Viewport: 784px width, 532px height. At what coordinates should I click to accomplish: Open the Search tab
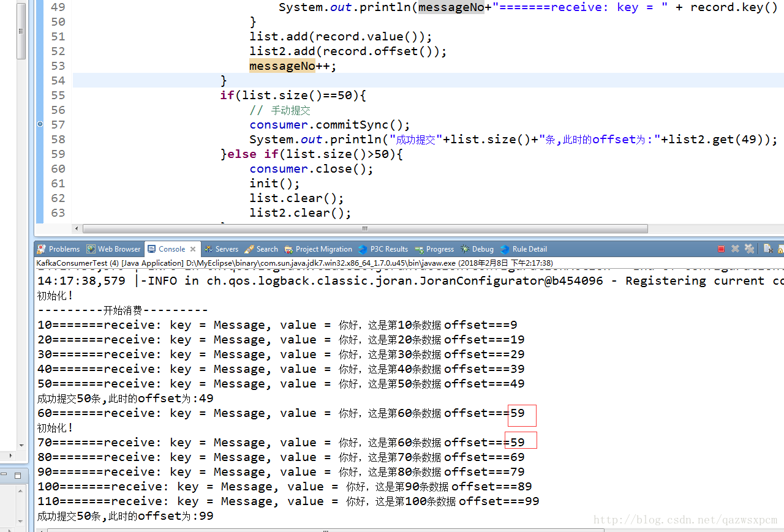pos(262,249)
